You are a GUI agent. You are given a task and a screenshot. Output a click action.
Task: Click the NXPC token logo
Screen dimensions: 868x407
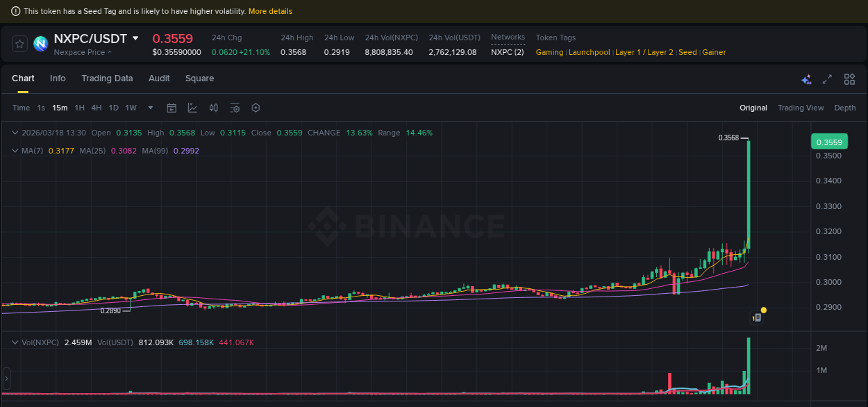click(x=40, y=44)
